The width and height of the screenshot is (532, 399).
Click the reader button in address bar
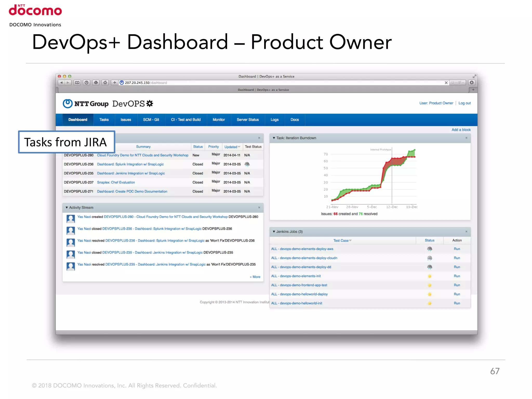[x=458, y=83]
